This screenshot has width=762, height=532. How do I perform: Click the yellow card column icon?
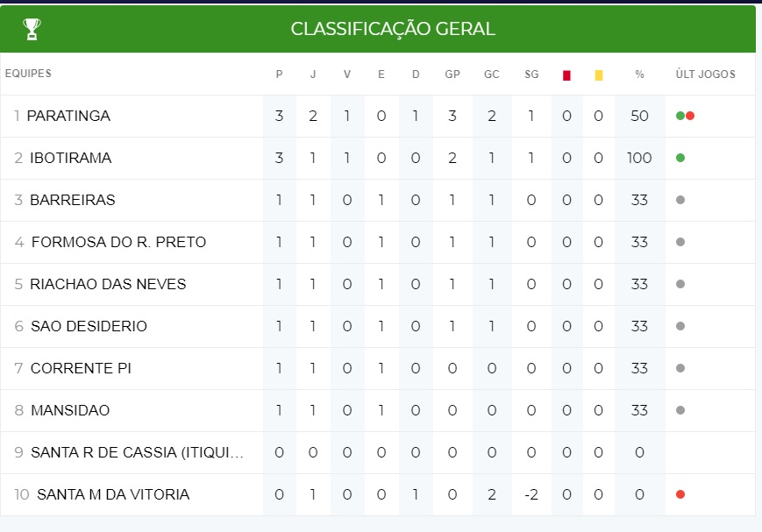(x=599, y=75)
